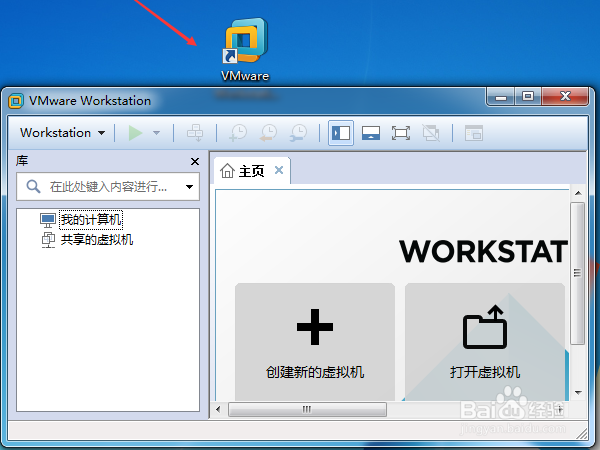
Task: Open the VMware desktop shortcut icon
Action: point(245,49)
